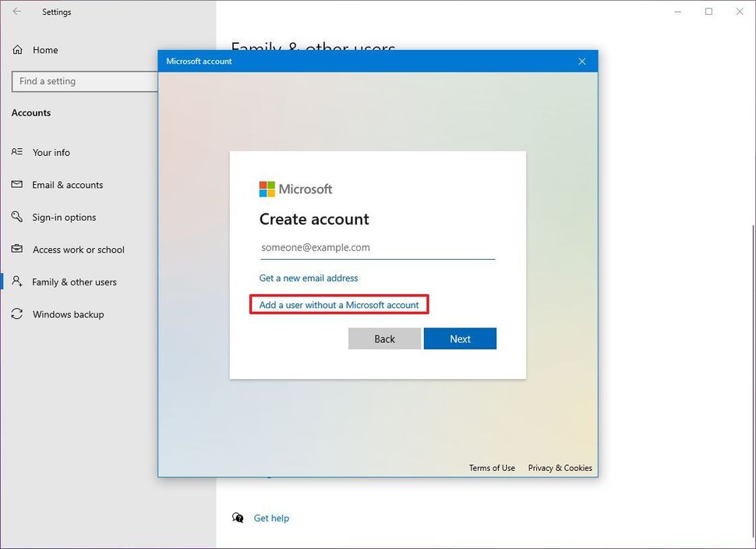This screenshot has height=549, width=756.
Task: Open Privacy & Cookies link
Action: coord(560,468)
